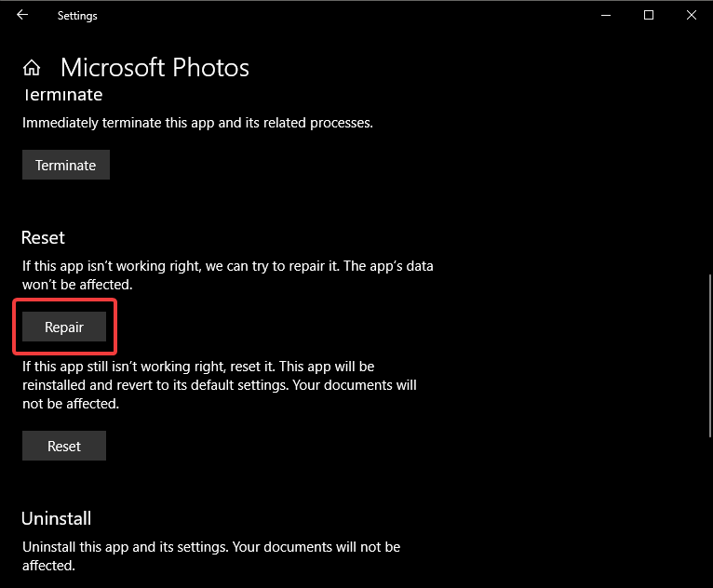This screenshot has height=588, width=713.
Task: Select the Uninstall section heading
Action: click(56, 518)
